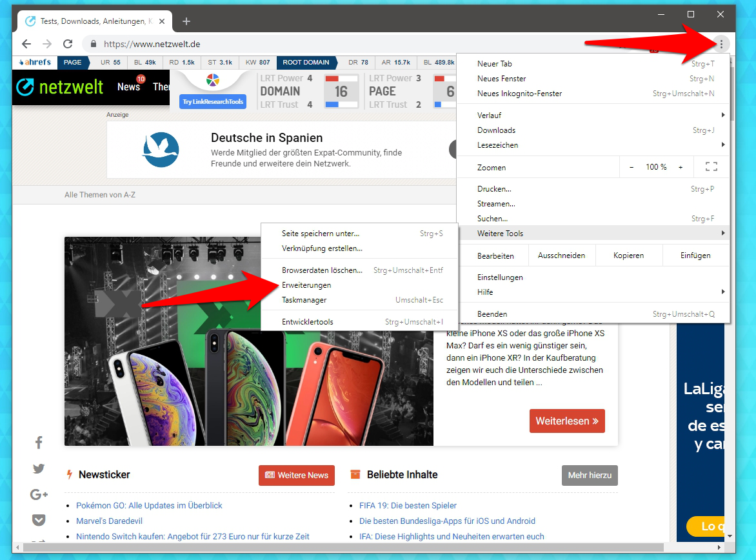Choose Streamen... in the menu

[593, 204]
